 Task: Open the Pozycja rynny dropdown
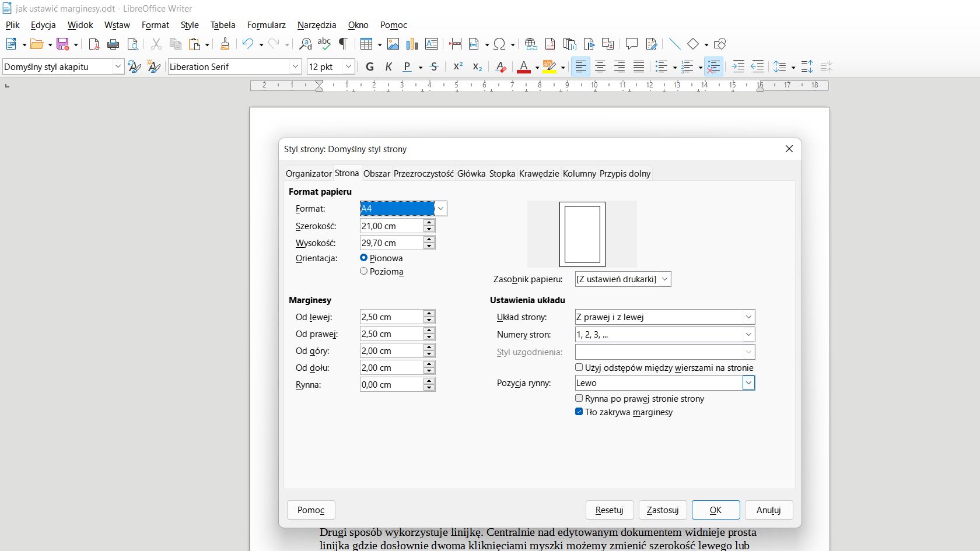click(748, 383)
